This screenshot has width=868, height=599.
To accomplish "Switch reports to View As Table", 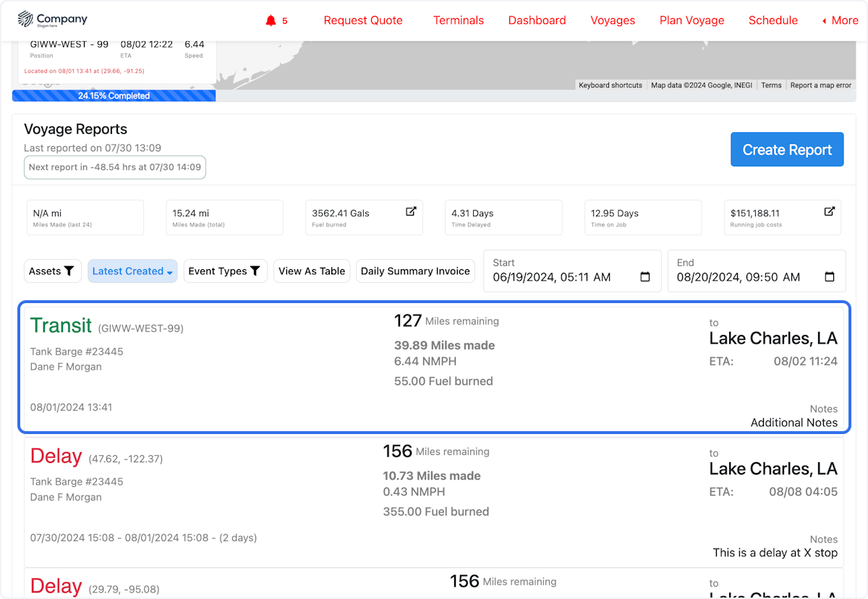I will [312, 271].
